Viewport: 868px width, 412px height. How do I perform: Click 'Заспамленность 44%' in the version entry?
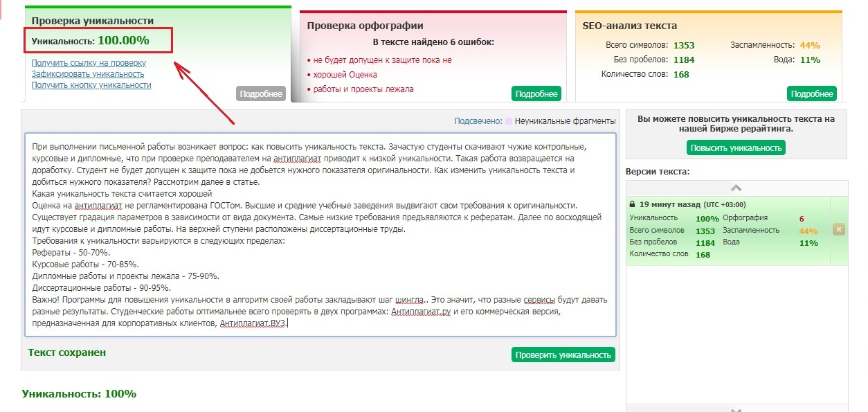pyautogui.click(x=770, y=231)
